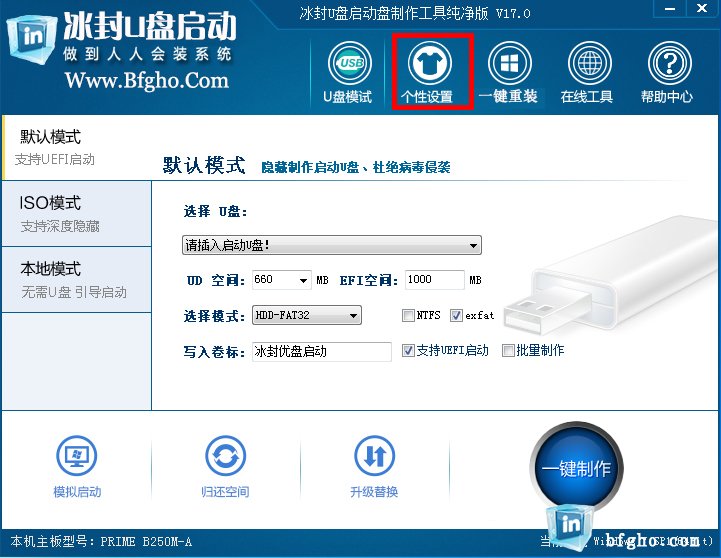Minimize the window
The height and width of the screenshot is (558, 721).
[670, 8]
